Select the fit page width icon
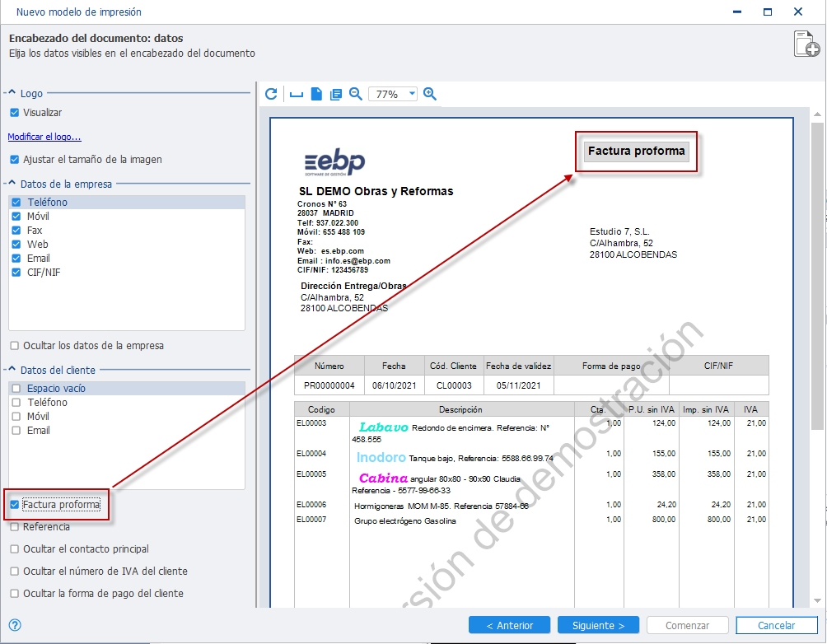827x644 pixels. tap(297, 95)
